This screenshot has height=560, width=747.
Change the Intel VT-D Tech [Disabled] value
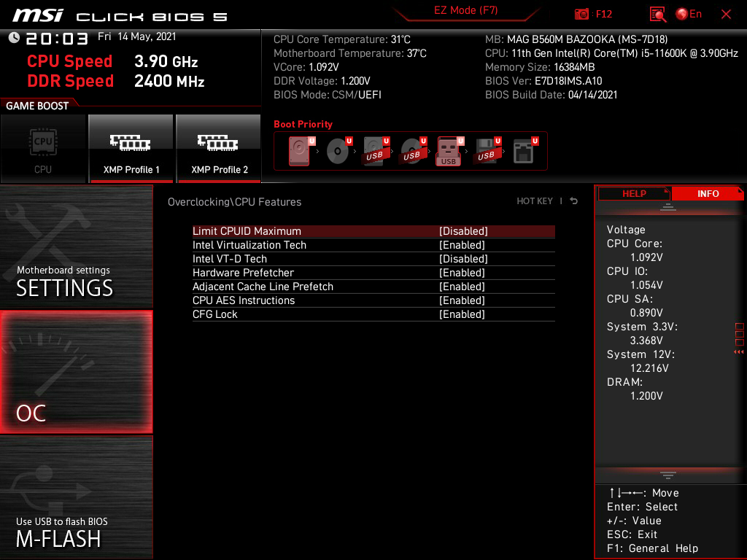point(463,259)
